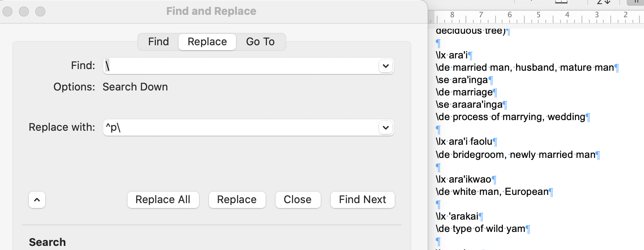Viewport: 644px width, 250px height.
Task: Close the Find and Replace dialog
Action: 298,200
